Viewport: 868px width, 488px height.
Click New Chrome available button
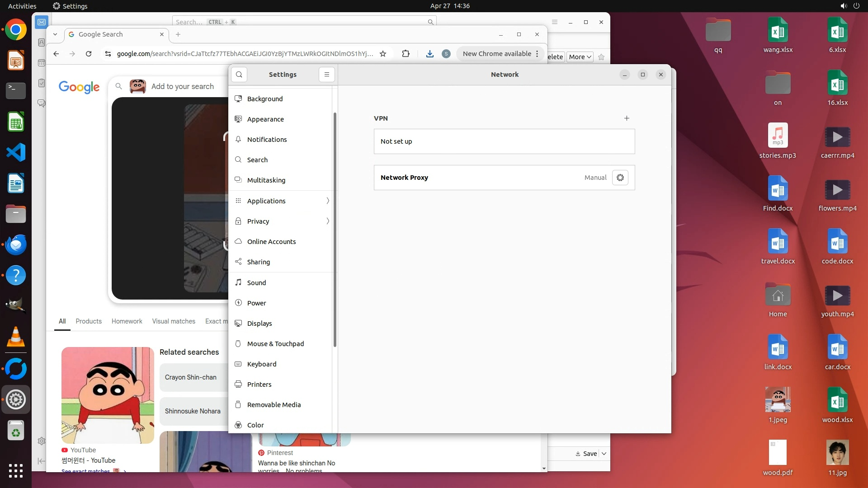[x=497, y=54]
